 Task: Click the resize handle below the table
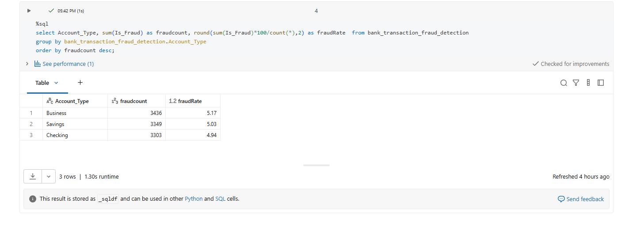[x=316, y=165]
